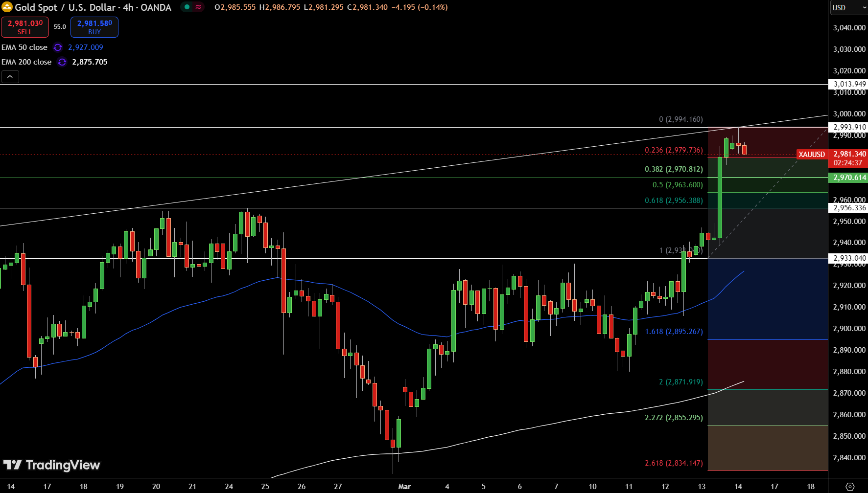Open the USD currency dropdown
The image size is (868, 493).
(x=848, y=7)
